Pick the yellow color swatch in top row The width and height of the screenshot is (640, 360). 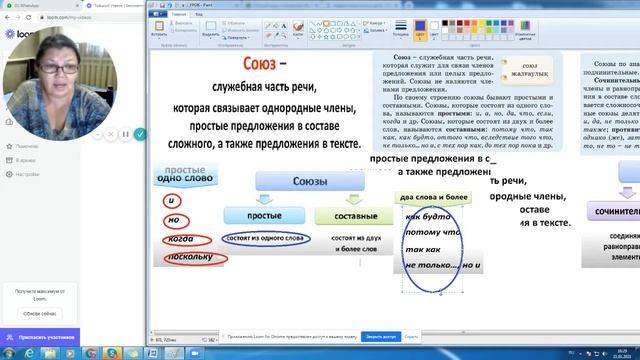(x=482, y=23)
